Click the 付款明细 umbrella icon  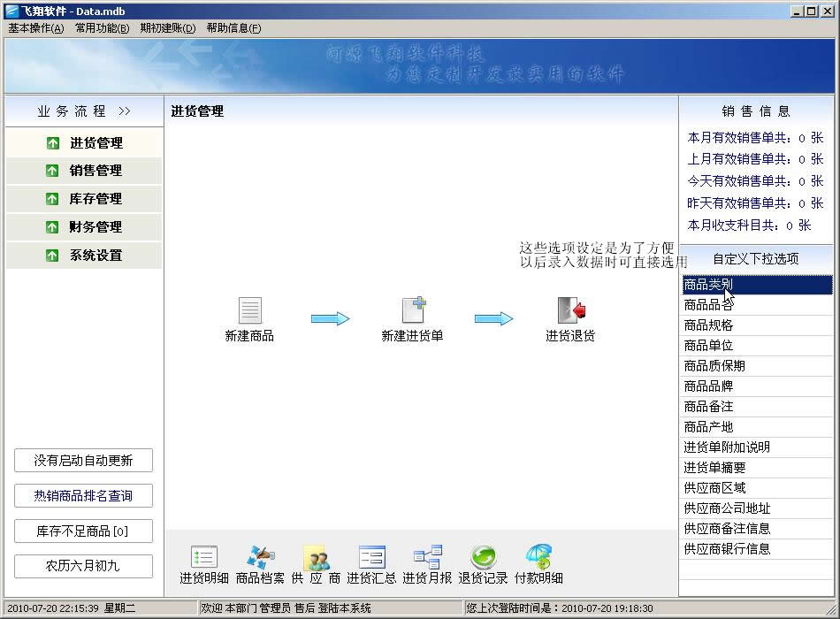[538, 557]
